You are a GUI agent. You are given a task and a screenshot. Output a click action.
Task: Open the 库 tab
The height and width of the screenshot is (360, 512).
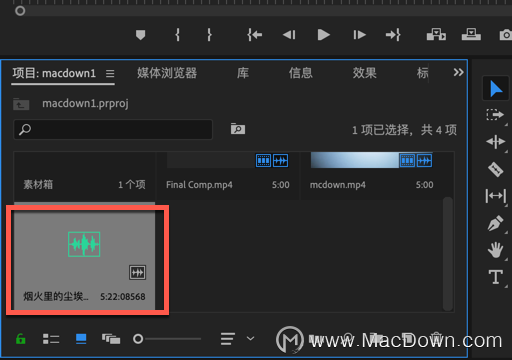click(243, 73)
